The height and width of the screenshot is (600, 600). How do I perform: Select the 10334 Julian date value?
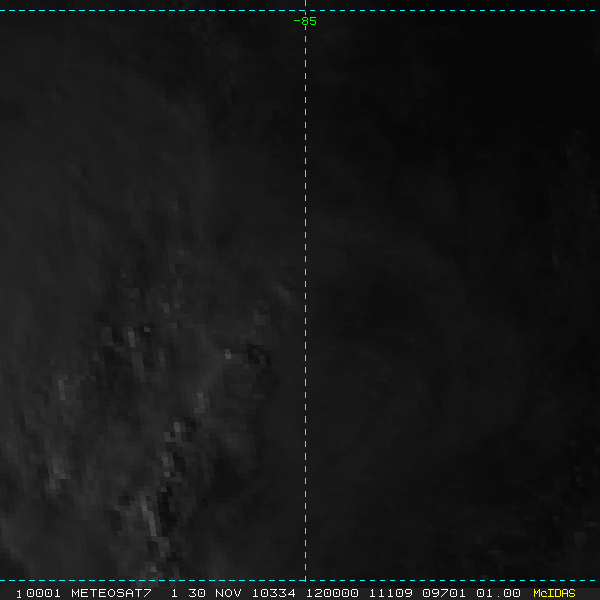tap(275, 593)
